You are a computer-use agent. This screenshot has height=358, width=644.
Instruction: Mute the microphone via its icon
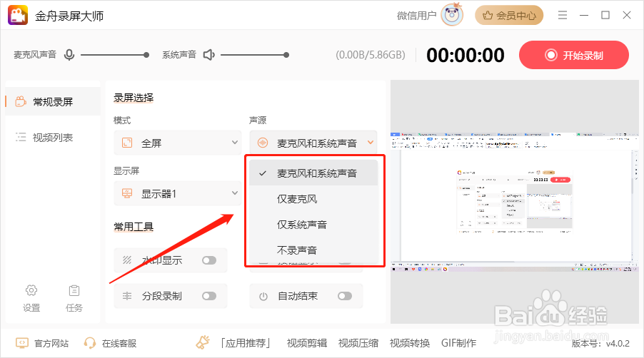(x=69, y=54)
